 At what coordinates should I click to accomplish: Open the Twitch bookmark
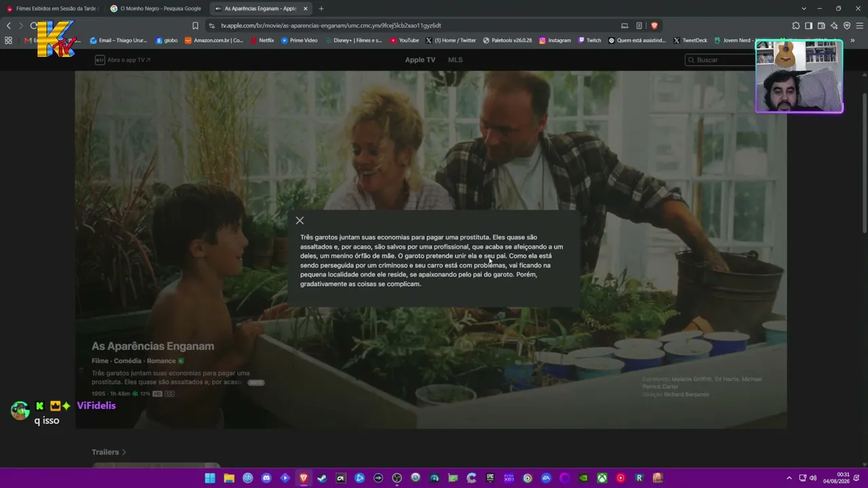pos(589,41)
